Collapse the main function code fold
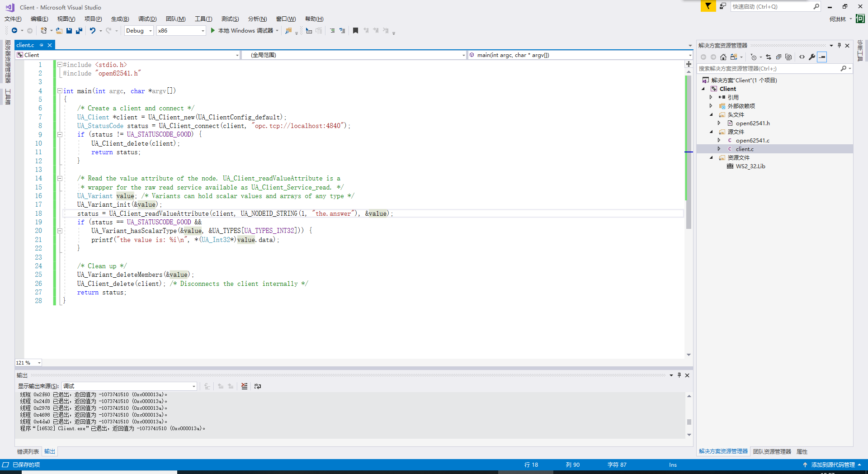 [x=60, y=90]
